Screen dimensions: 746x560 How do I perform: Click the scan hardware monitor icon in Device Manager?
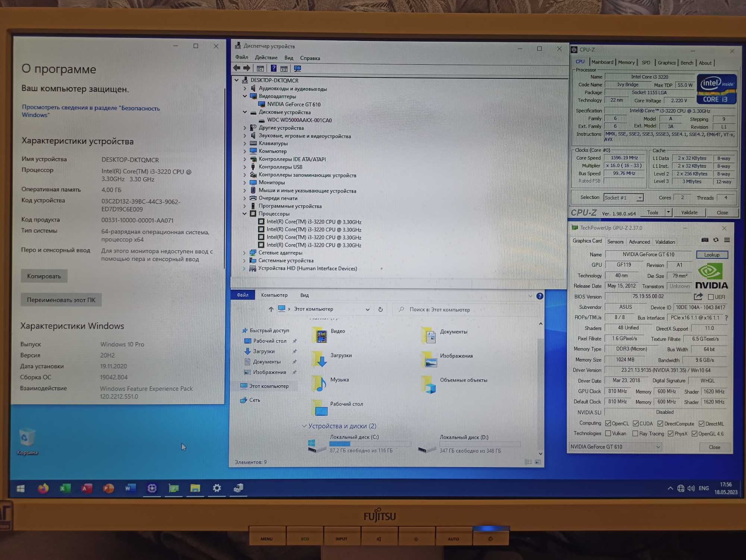pyautogui.click(x=297, y=69)
